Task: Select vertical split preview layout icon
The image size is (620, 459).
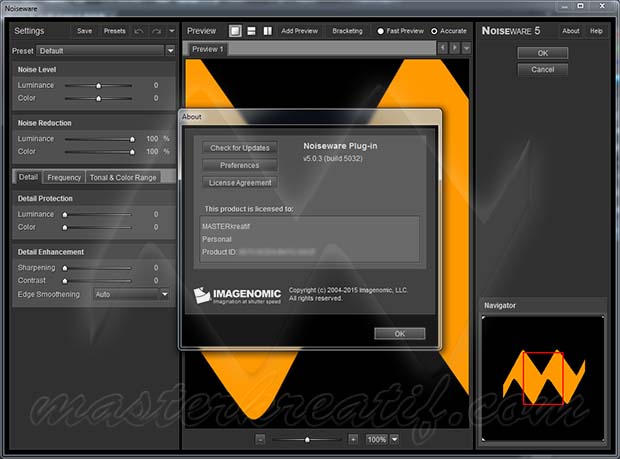Action: coord(268,31)
